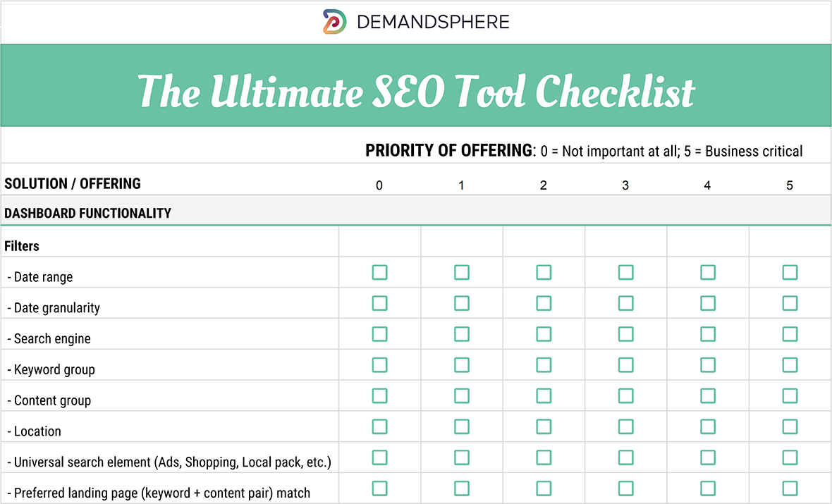The image size is (832, 504).
Task: Check priority 0 for Preferred landing page
Action: (x=379, y=488)
